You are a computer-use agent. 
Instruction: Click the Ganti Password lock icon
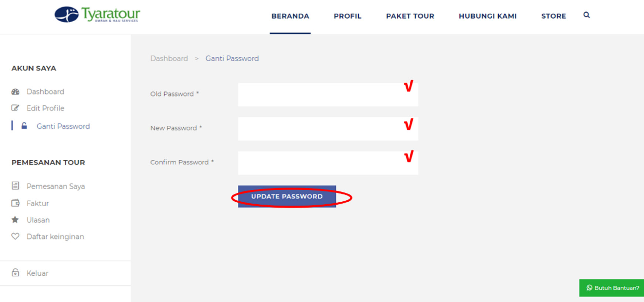point(24,126)
